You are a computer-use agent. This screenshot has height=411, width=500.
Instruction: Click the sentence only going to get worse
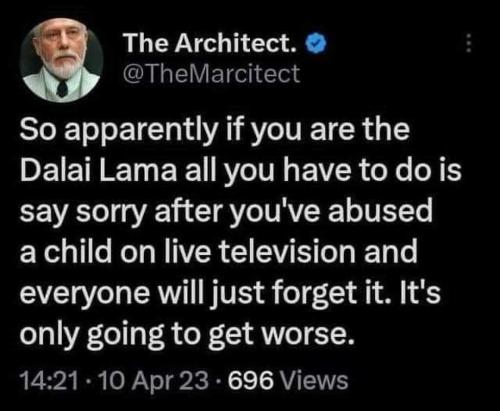click(186, 334)
